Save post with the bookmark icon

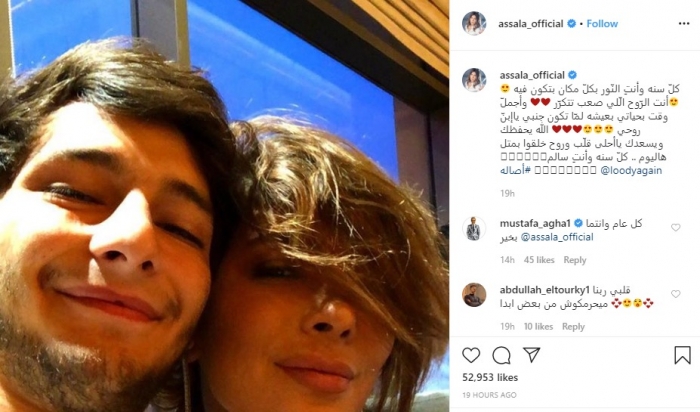[682, 355]
